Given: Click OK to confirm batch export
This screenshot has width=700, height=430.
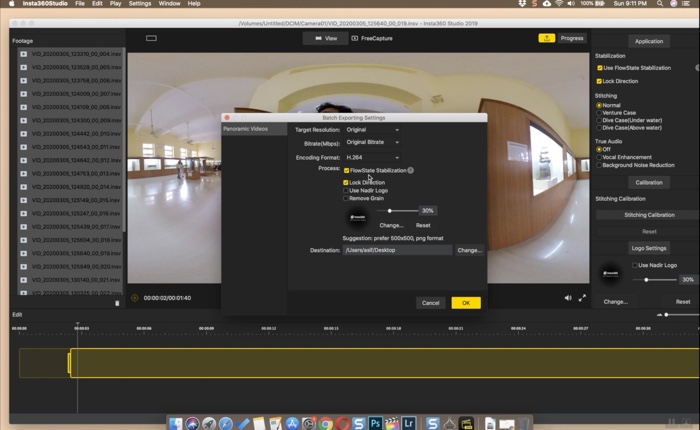Looking at the screenshot, I should point(466,303).
